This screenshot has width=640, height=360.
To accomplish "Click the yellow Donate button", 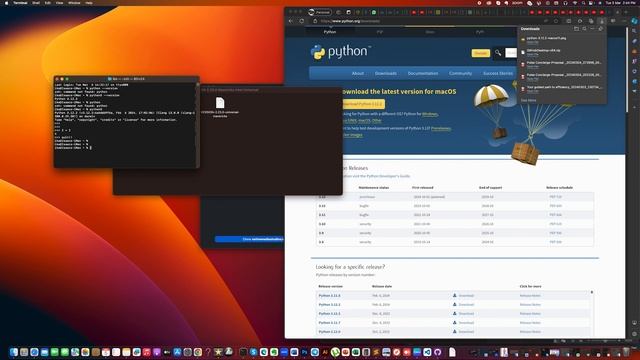I will [480, 53].
